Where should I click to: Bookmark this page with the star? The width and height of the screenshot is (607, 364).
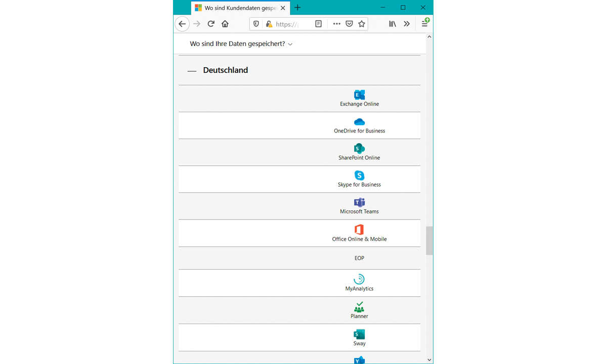coord(362,24)
